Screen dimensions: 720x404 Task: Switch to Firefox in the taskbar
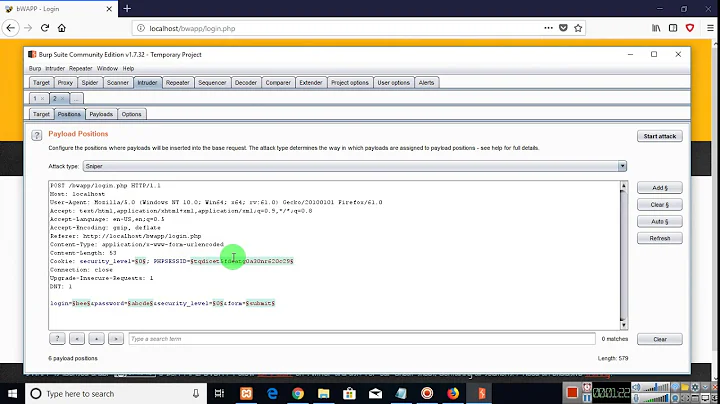[453, 393]
